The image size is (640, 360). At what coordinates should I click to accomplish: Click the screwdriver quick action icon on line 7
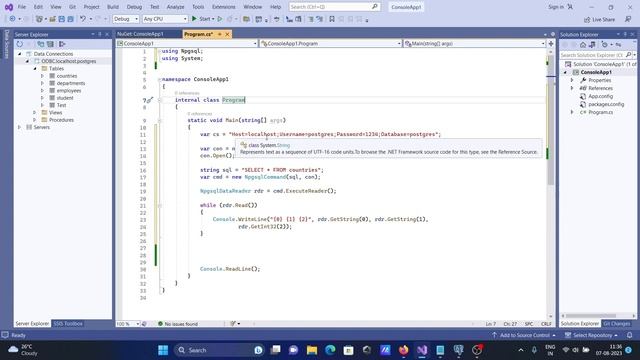coord(149,100)
